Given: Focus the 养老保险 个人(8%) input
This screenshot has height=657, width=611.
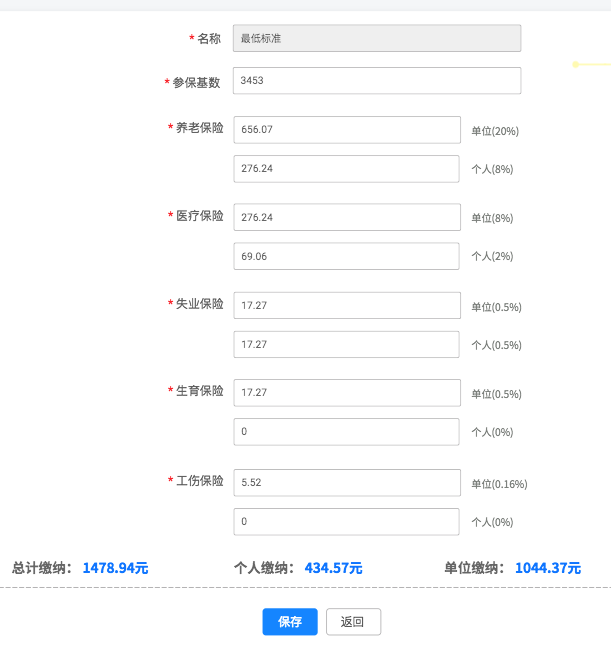Looking at the screenshot, I should click(x=346, y=169).
